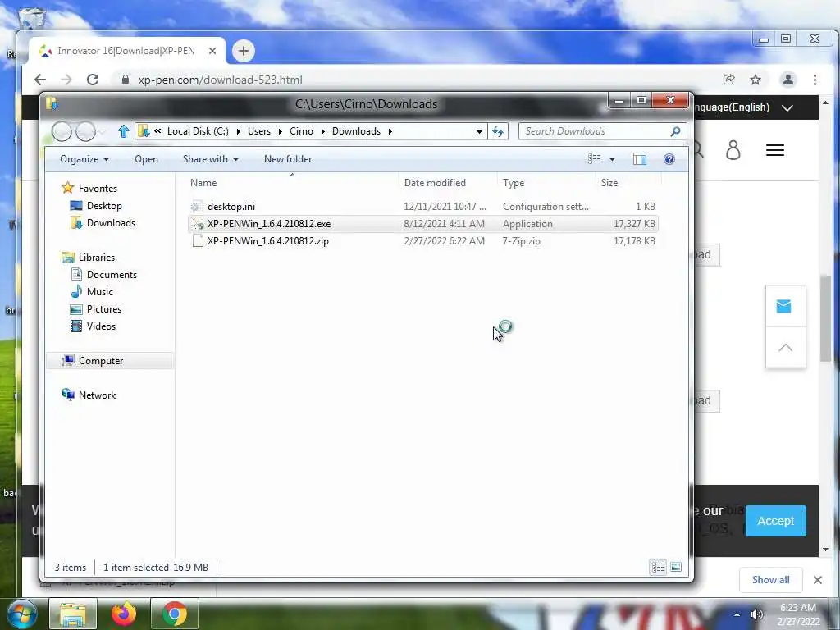Expand the Users breadcrumb arrow
Image resolution: width=840 pixels, height=630 pixels.
280,131
